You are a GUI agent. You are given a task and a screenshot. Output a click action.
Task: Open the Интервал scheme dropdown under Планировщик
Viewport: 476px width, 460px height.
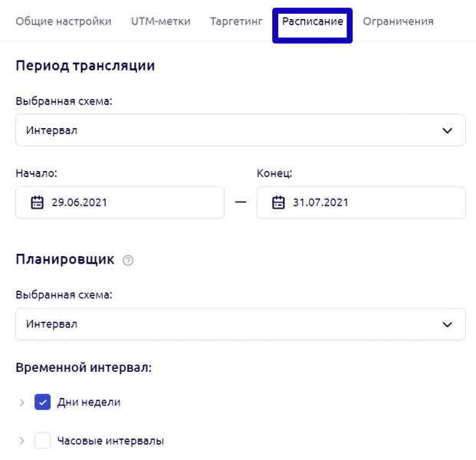[241, 324]
